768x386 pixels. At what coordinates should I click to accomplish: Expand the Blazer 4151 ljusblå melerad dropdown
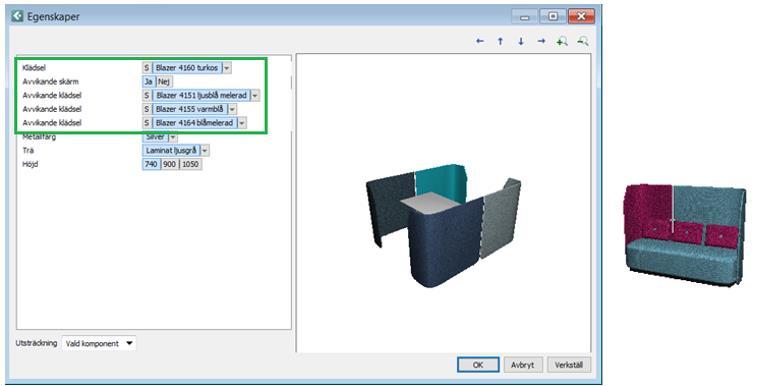click(x=255, y=95)
